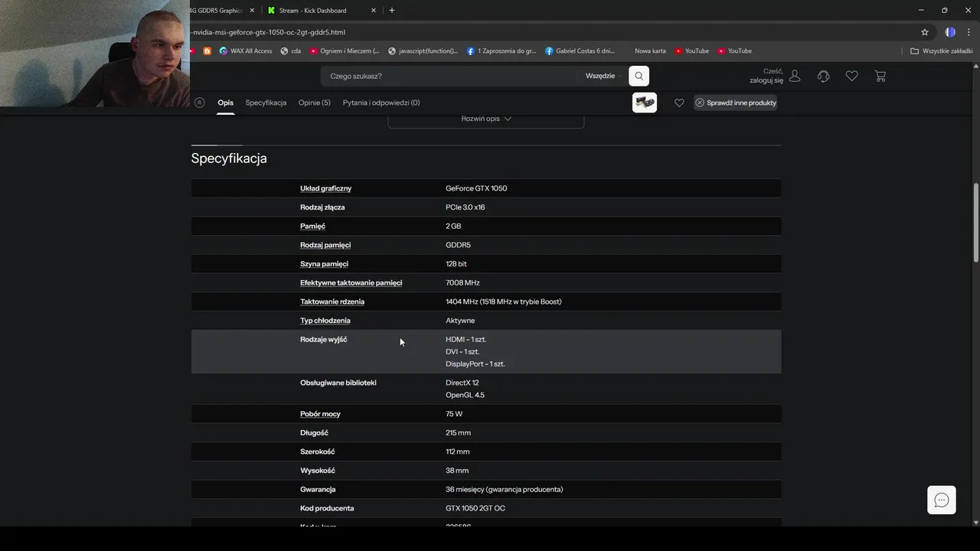This screenshot has height=551, width=980.
Task: Switch to the Specyfikacja tab
Action: click(266, 103)
